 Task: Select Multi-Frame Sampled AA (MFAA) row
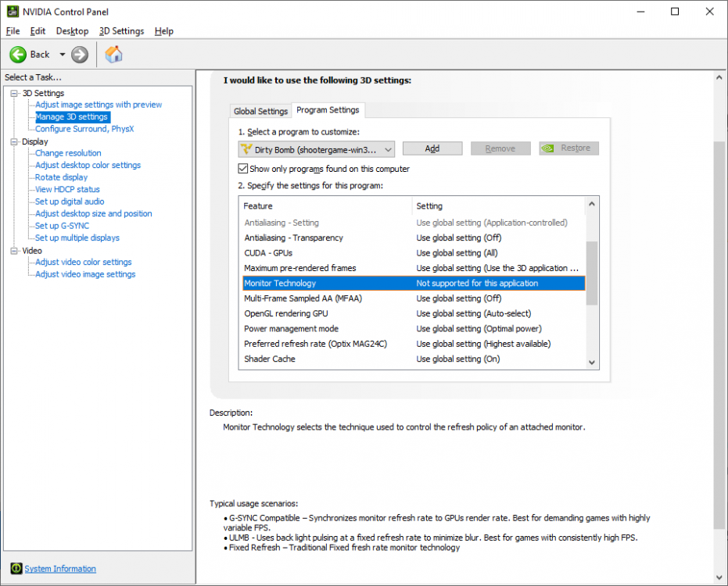coord(413,298)
